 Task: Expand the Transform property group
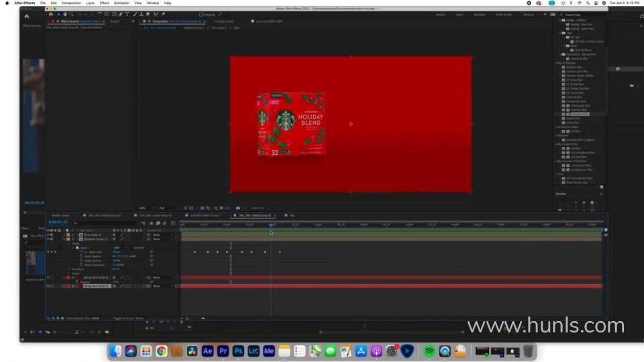click(69, 269)
